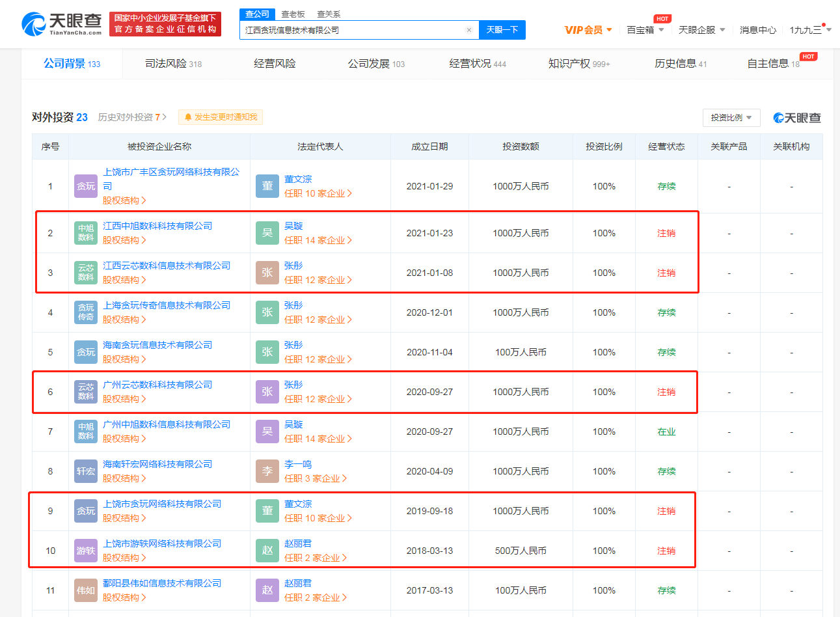The image size is (840, 617).
Task: Click the 发生变更时通知我 bell button
Action: pos(221,117)
